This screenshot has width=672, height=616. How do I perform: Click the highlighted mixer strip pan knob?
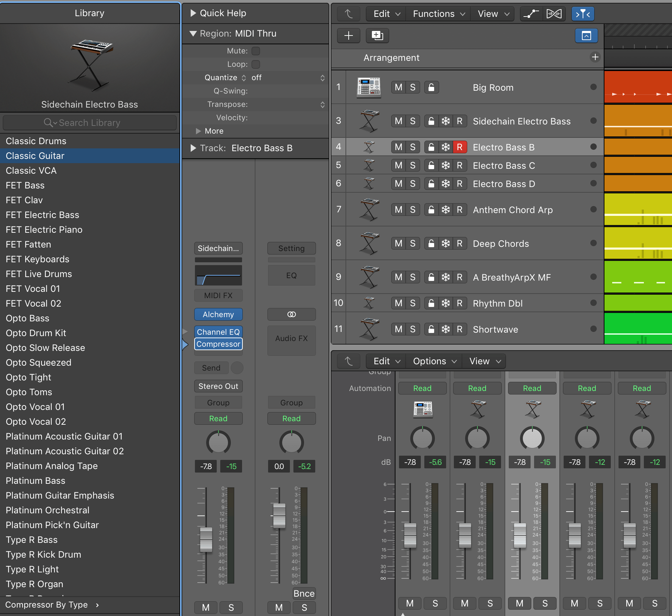pos(532,438)
